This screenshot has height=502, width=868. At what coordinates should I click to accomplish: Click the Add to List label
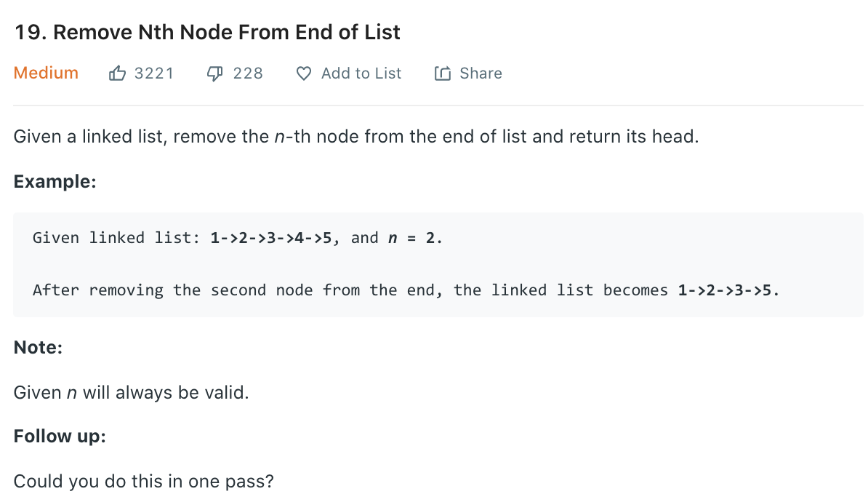point(361,73)
